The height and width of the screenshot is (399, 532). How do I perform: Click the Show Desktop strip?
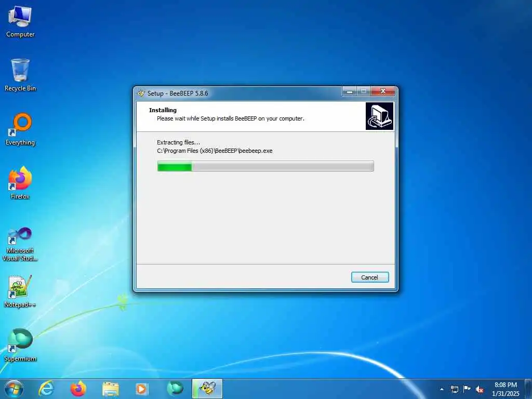pyautogui.click(x=528, y=389)
